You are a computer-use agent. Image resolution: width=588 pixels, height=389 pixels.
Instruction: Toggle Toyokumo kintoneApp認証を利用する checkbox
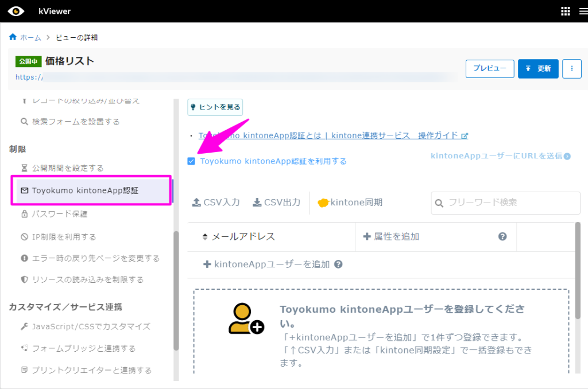coord(191,161)
